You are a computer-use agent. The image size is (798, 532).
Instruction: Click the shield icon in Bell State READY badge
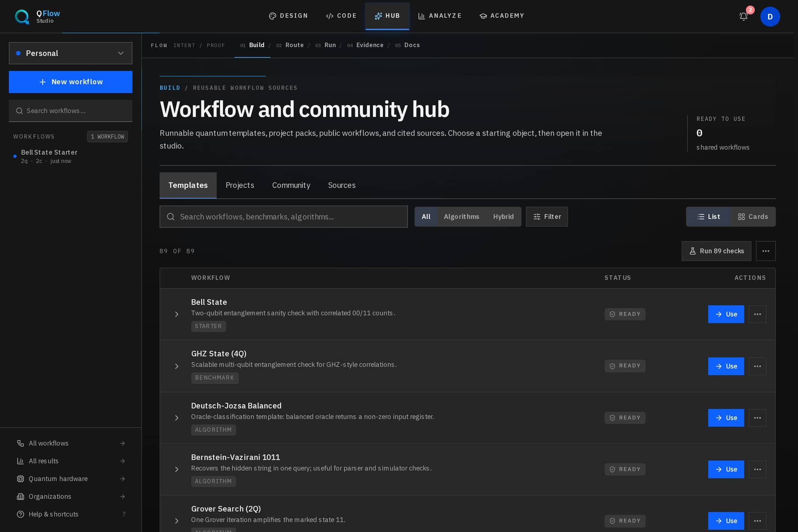coord(612,314)
